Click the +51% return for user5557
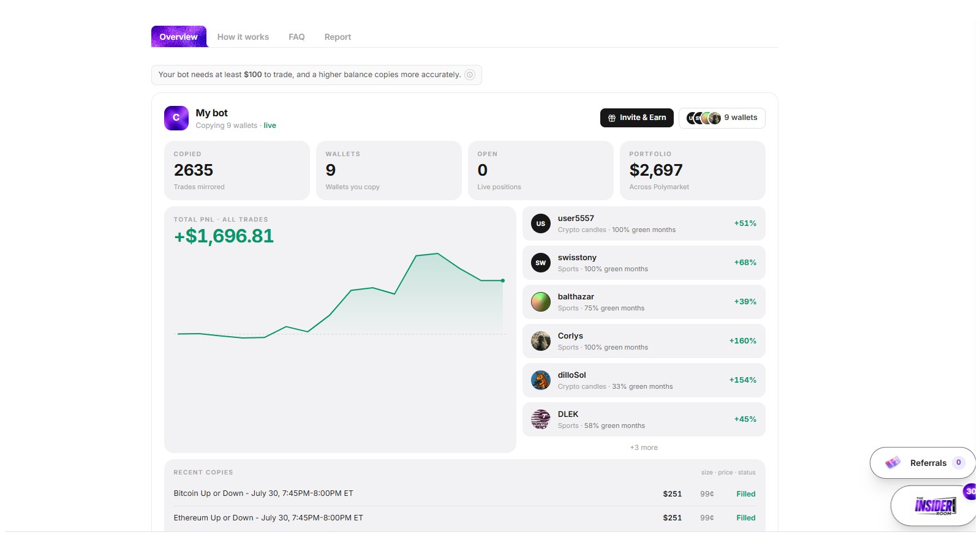Screen dimensions: 980x551 [x=745, y=223]
